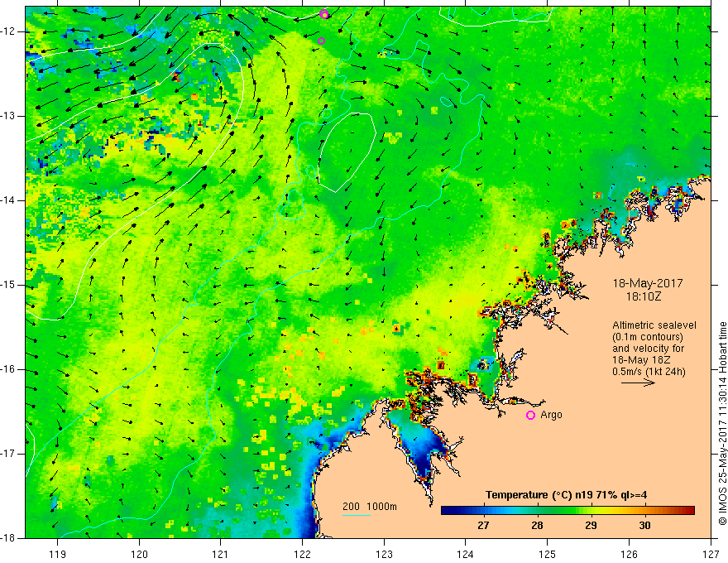Click the 30 tick label on the color bar
728x563 pixels.
pyautogui.click(x=644, y=526)
